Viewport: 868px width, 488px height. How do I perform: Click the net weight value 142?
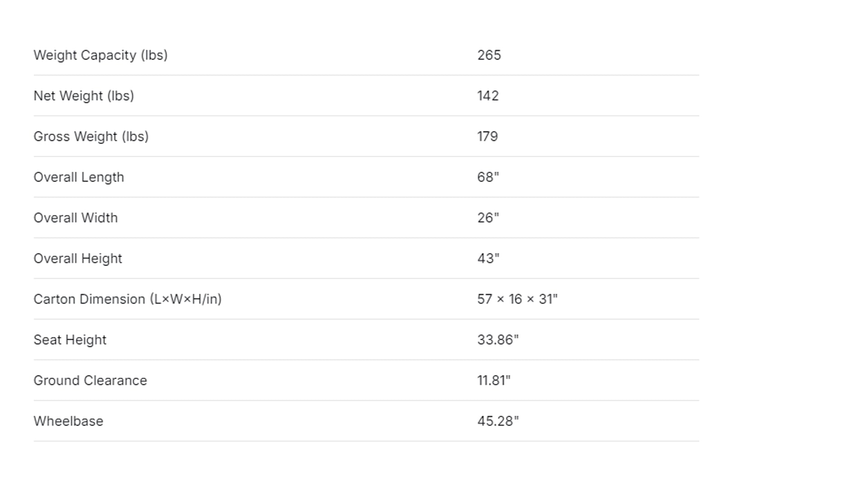click(x=488, y=96)
